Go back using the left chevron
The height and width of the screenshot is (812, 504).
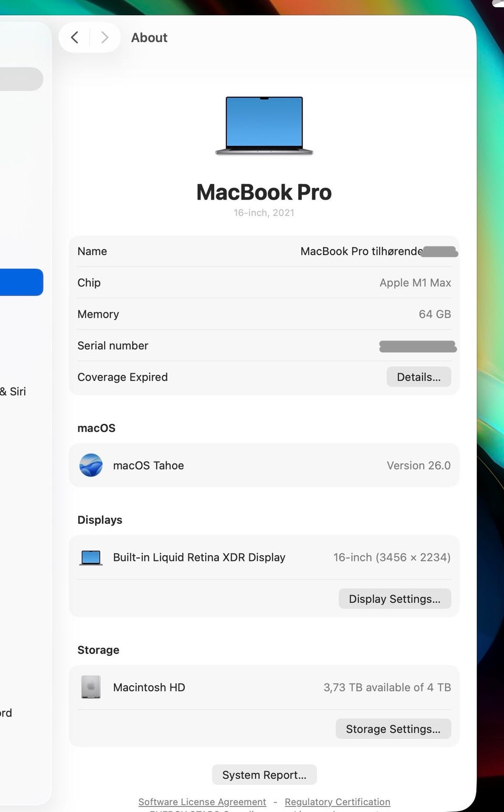coord(75,37)
